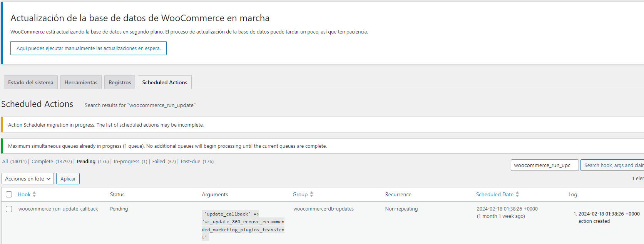Toggle the select-all checkbox in table header
Image resolution: width=644 pixels, height=244 pixels.
pos(9,194)
